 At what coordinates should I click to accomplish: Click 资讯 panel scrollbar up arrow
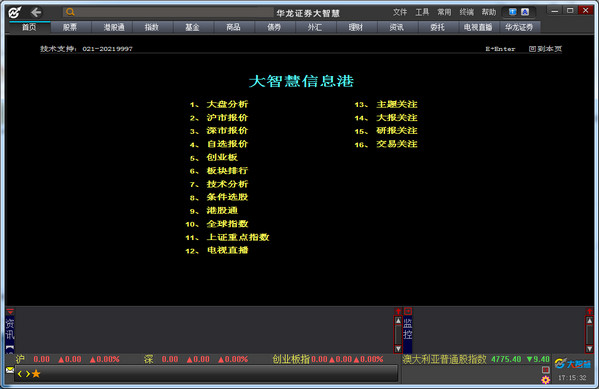coord(398,321)
